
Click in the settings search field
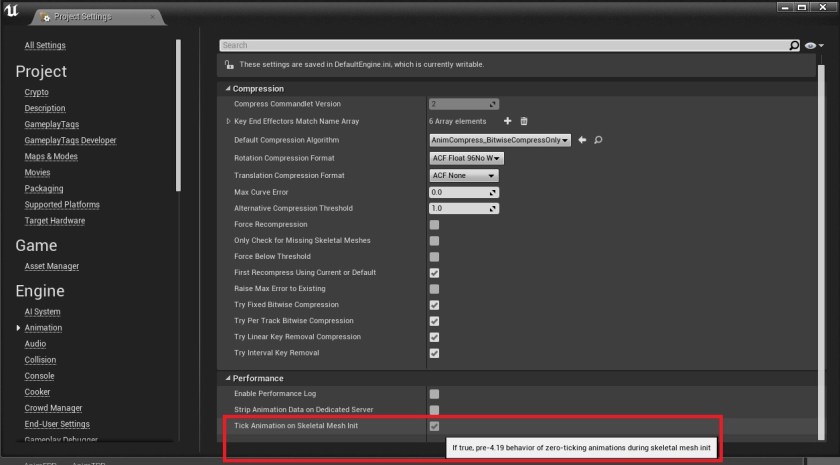[500, 45]
